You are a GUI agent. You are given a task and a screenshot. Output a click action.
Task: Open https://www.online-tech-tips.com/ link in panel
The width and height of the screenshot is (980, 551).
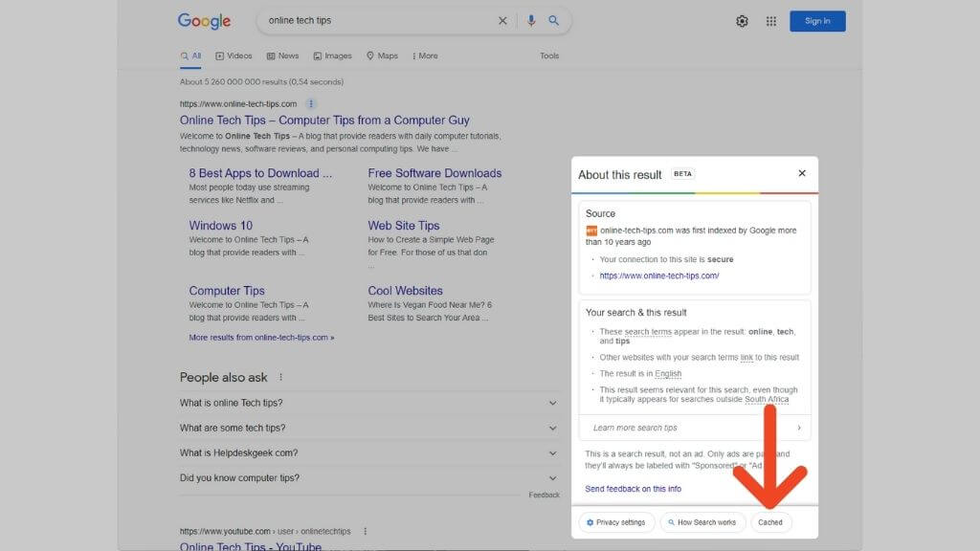point(658,275)
